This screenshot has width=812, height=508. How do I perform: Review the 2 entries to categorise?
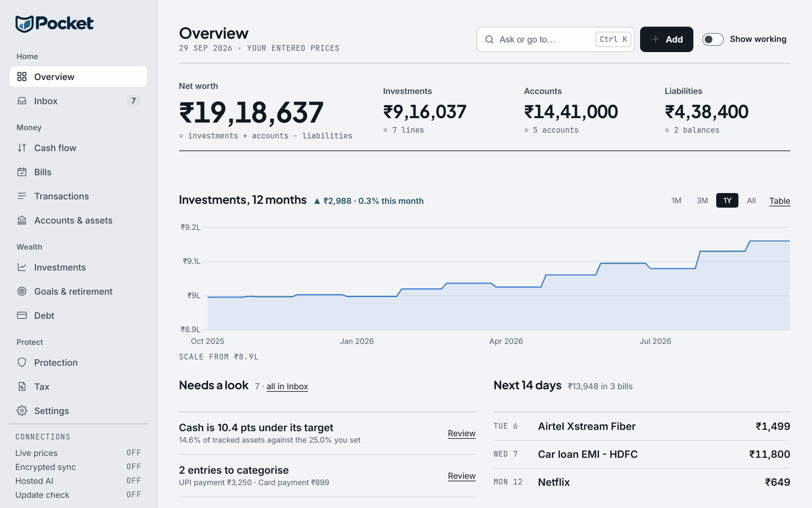(x=462, y=476)
